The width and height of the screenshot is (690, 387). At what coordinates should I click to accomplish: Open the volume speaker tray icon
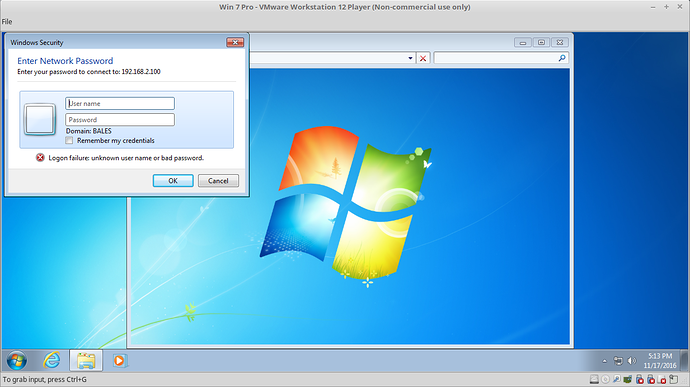[632, 361]
